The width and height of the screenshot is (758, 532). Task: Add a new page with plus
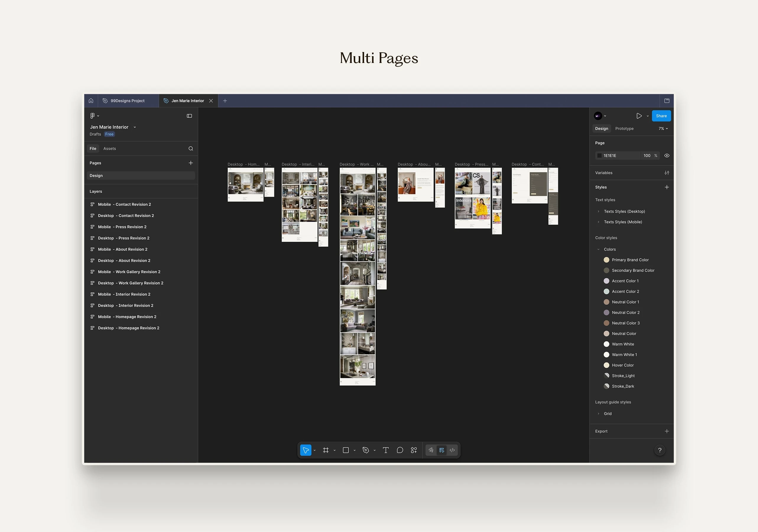pos(191,163)
